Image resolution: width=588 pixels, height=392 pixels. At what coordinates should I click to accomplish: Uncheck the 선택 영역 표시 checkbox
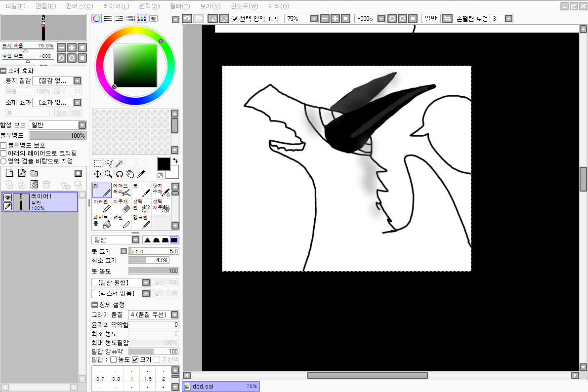coord(235,19)
